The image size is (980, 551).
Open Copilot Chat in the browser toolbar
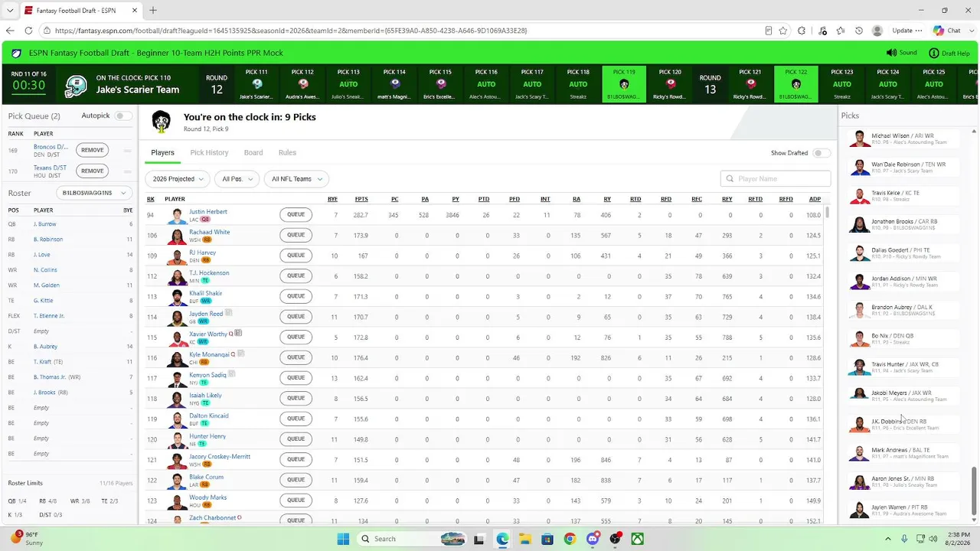pos(947,31)
